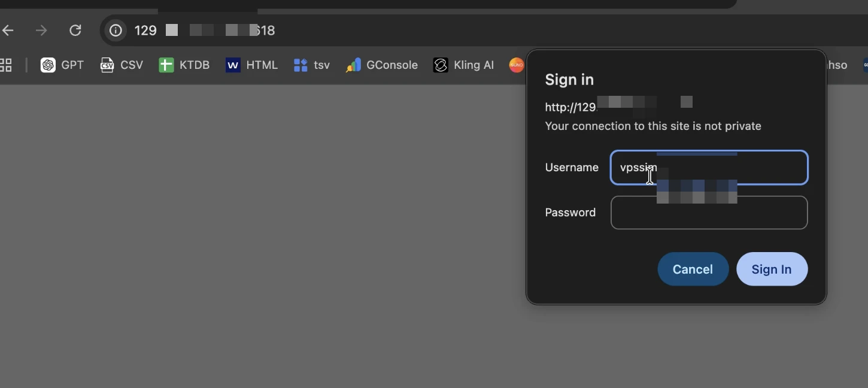The width and height of the screenshot is (868, 388).
Task: Open the GConsole bookmark
Action: (381, 65)
